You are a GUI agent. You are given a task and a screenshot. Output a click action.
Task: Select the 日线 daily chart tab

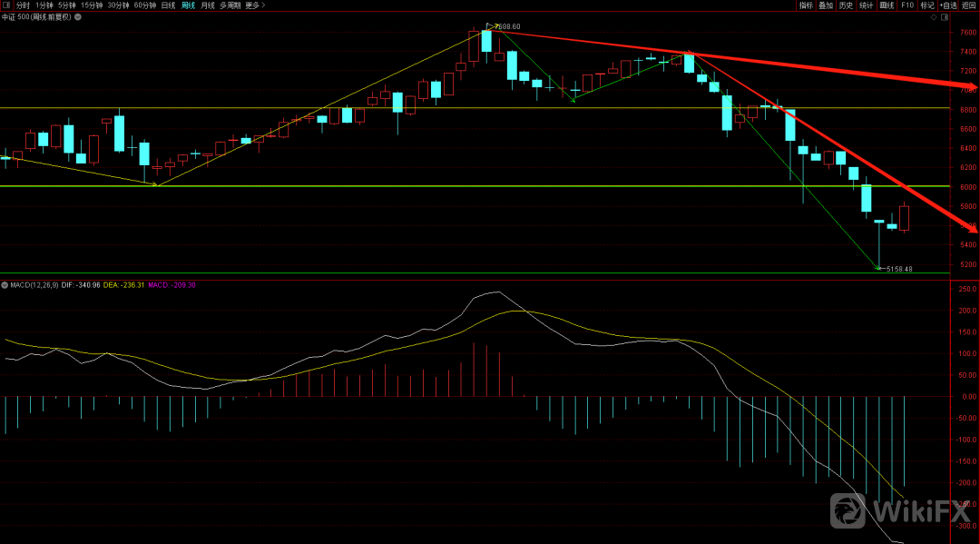point(168,5)
